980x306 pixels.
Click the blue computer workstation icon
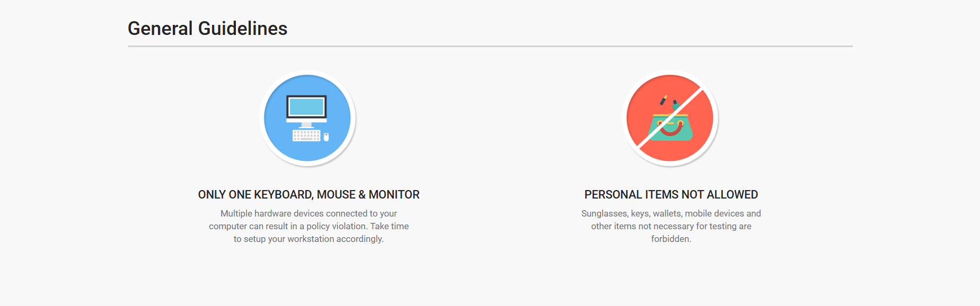[x=307, y=118]
